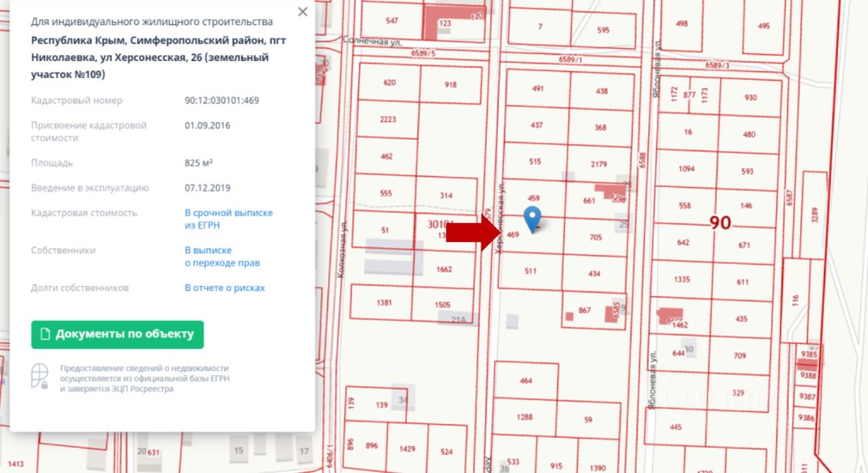Image resolution: width=868 pixels, height=473 pixels.
Task: Select map parcel 930
Action: pyautogui.click(x=750, y=98)
